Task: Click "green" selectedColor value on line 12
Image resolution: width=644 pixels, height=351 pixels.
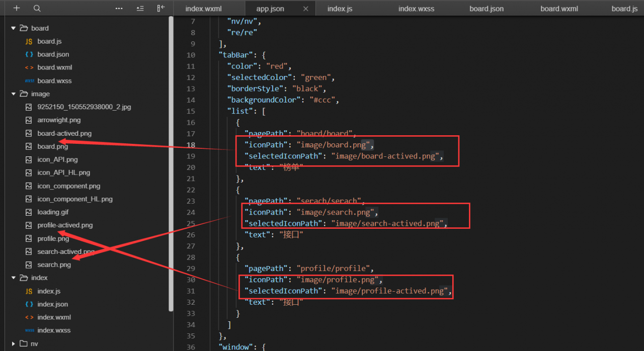Action: click(315, 77)
